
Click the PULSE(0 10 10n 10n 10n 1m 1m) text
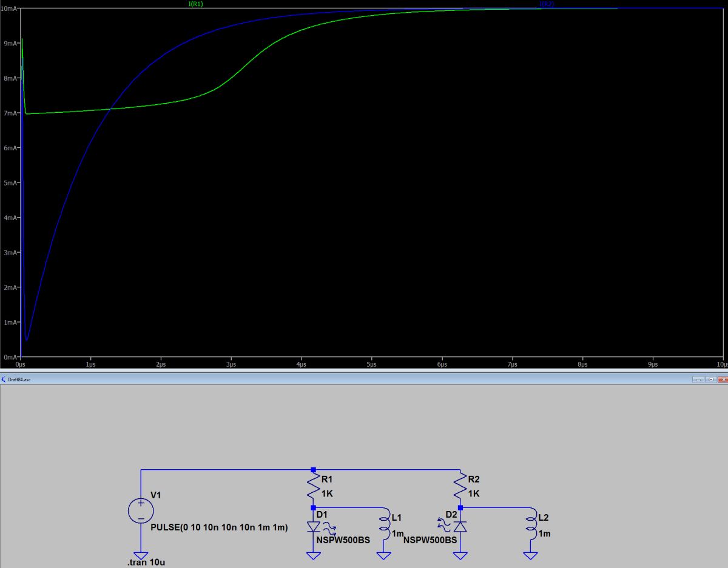click(219, 528)
